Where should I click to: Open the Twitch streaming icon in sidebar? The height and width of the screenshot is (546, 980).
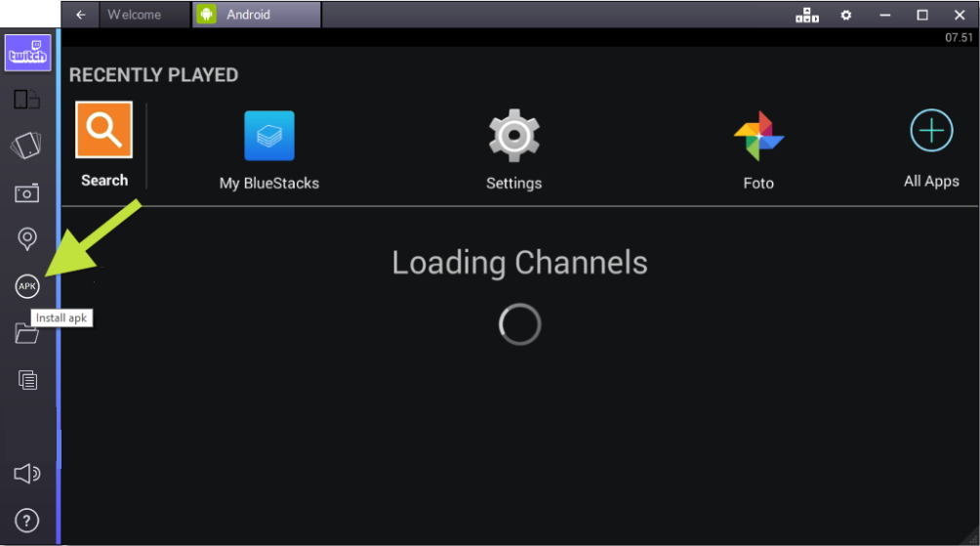coord(27,53)
